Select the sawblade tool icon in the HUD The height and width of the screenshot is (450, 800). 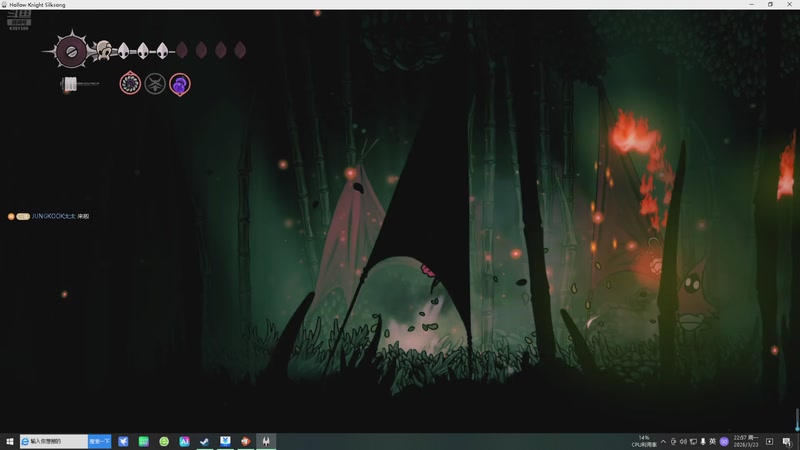[130, 84]
